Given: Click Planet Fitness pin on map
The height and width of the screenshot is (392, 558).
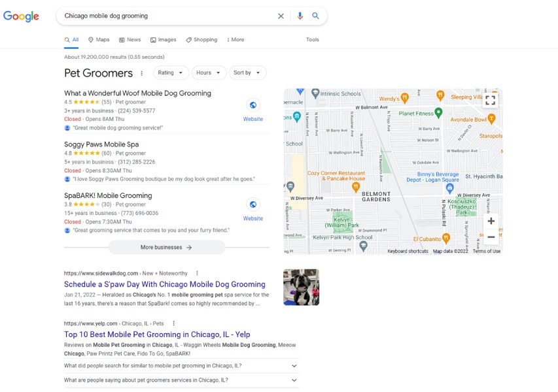Looking at the screenshot, I should point(438,112).
